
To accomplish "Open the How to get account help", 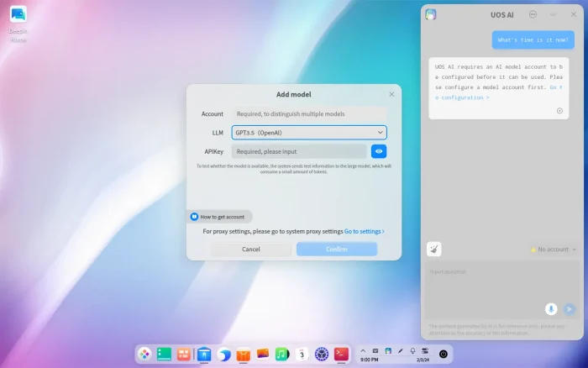I will (218, 217).
